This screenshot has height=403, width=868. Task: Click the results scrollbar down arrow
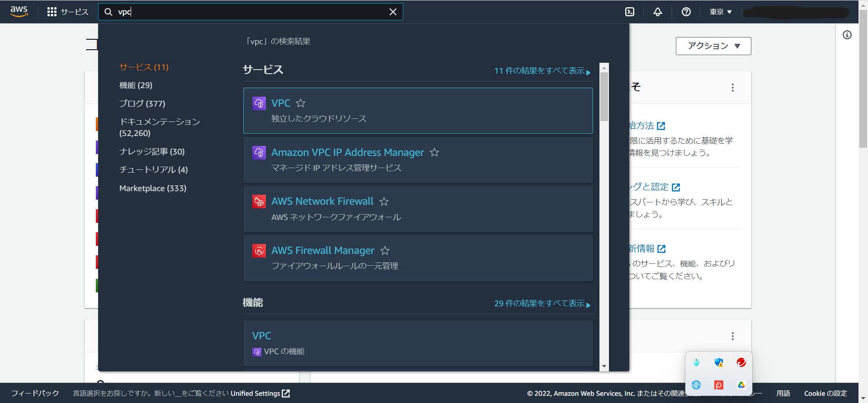pos(604,366)
